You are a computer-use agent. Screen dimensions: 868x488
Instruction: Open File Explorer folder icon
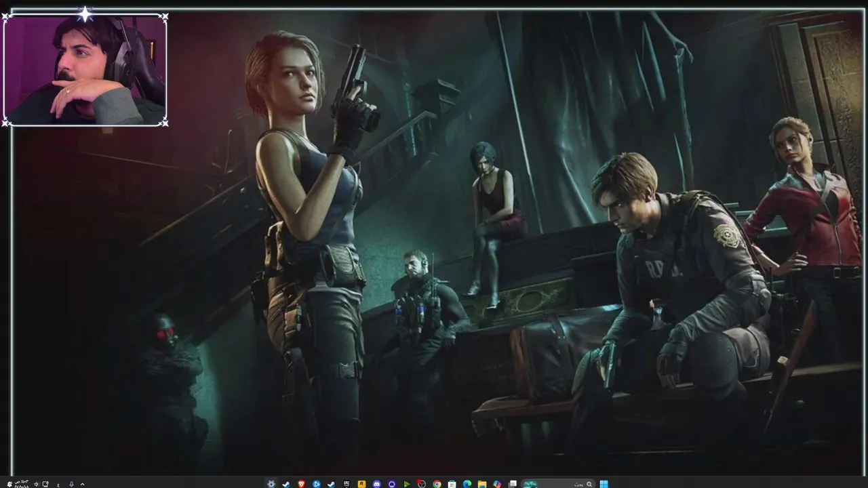click(482, 484)
